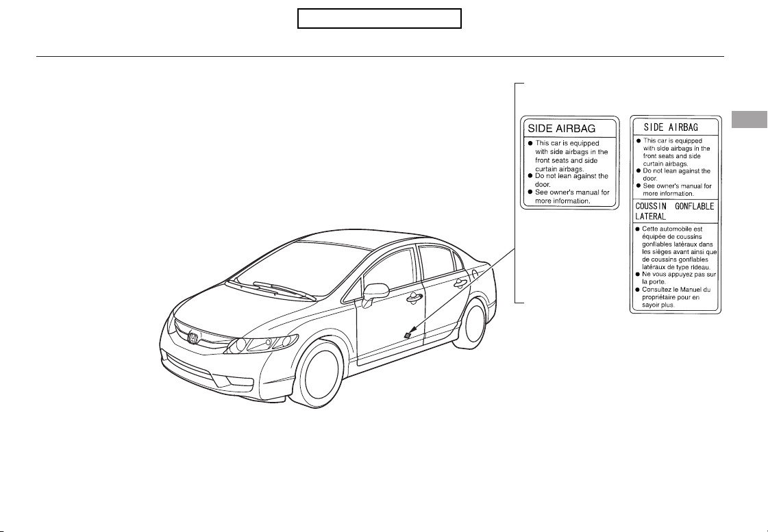Click "Do not lean against the door" in bilingual label
The image size is (768, 532).
pos(673,175)
